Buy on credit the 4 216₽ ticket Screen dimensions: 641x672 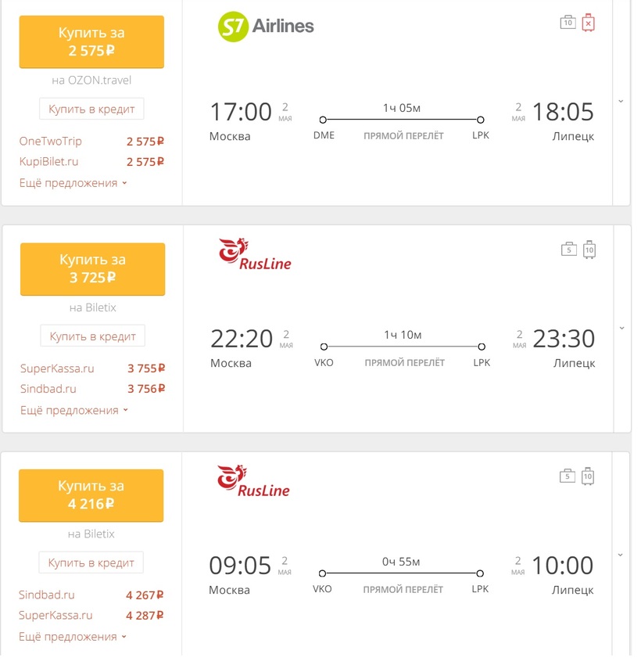click(x=91, y=562)
